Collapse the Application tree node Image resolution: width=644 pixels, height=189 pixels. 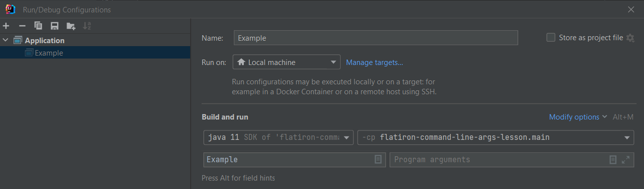click(5, 40)
